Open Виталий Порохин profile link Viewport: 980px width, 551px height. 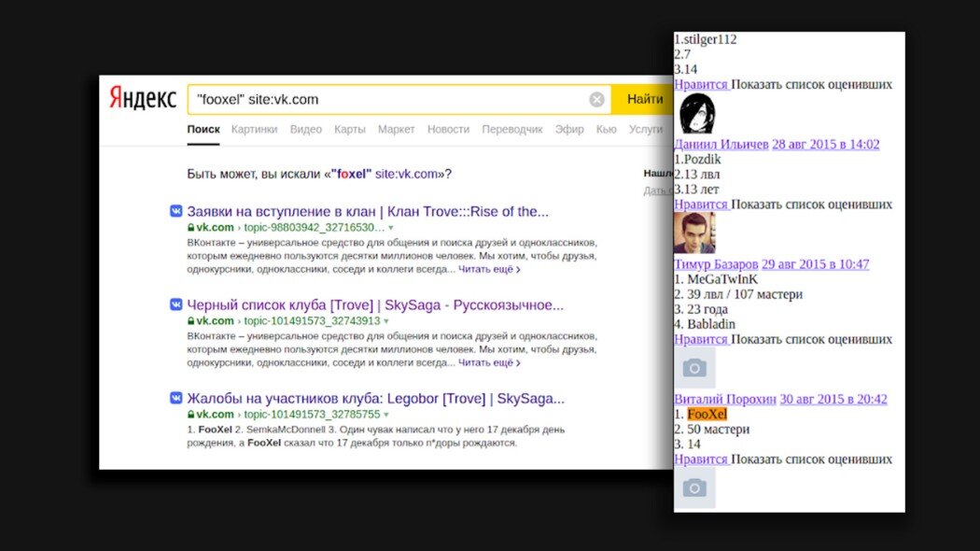pos(725,399)
